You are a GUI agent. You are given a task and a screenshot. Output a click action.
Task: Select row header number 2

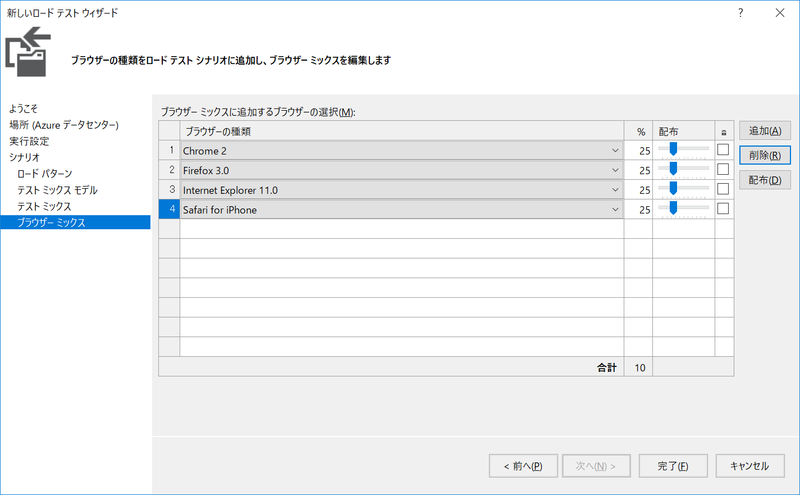click(x=169, y=170)
